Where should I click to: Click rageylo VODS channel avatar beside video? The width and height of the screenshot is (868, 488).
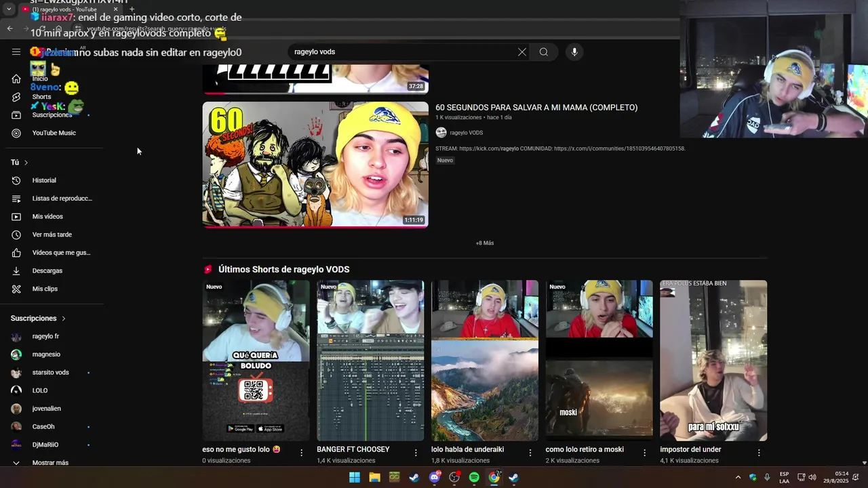[441, 133]
